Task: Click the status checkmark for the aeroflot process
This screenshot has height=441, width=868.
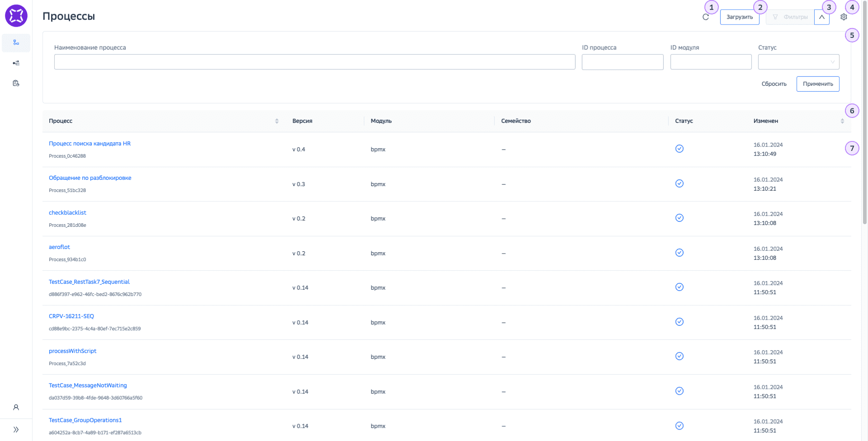Action: pos(679,253)
